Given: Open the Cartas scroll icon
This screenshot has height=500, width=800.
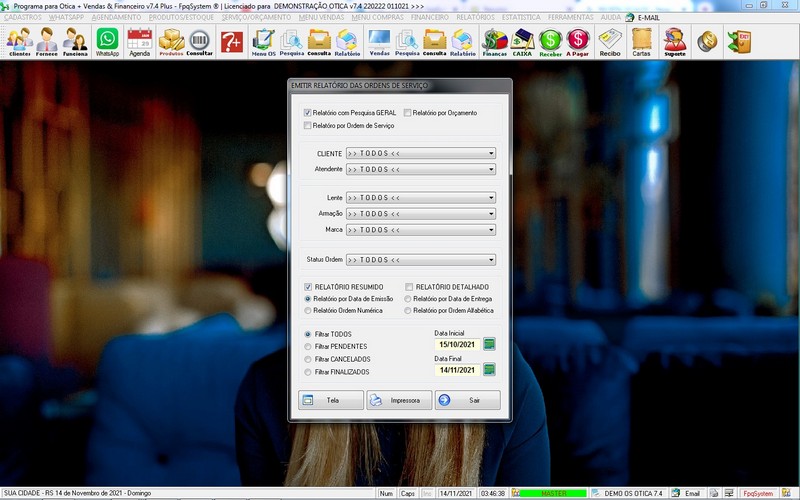Looking at the screenshot, I should [x=641, y=42].
